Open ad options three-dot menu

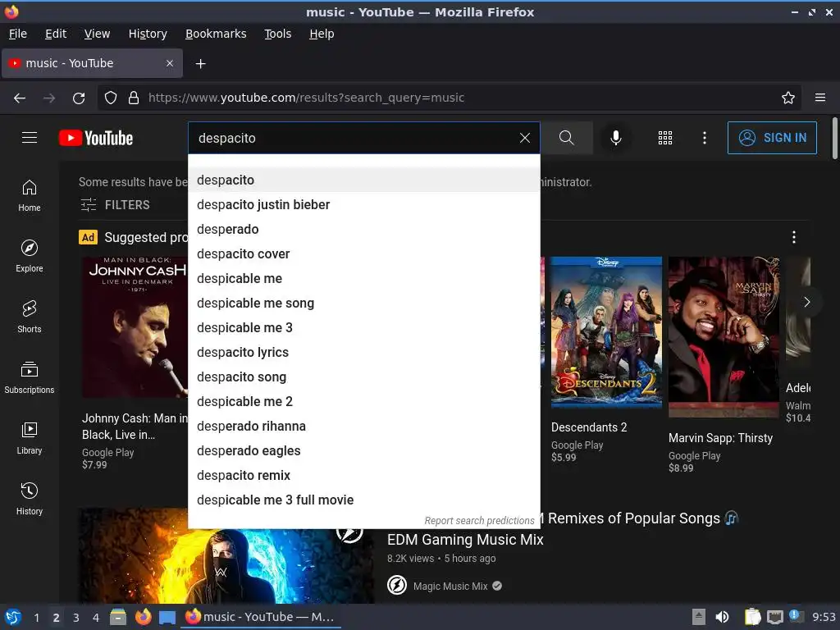click(x=794, y=237)
